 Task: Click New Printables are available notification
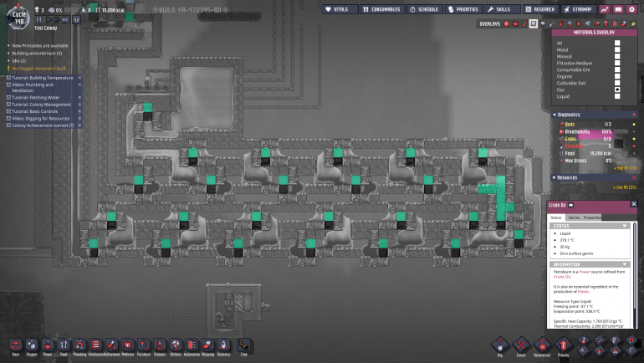pyautogui.click(x=40, y=45)
